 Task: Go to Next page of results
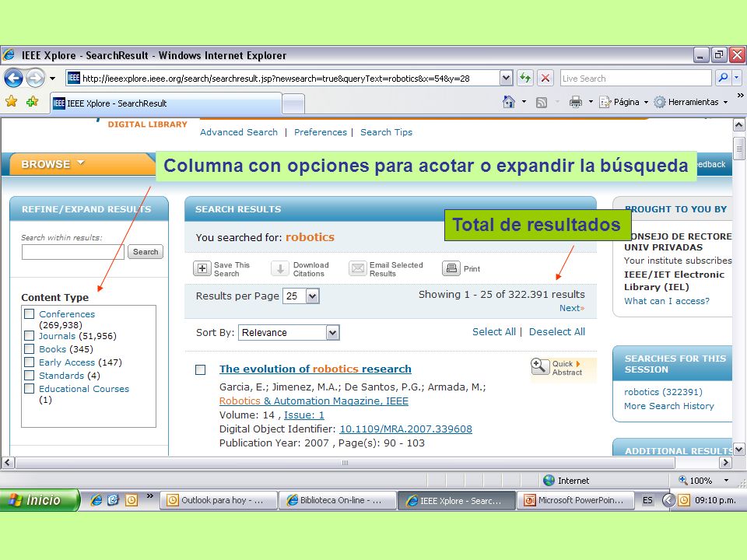[572, 308]
